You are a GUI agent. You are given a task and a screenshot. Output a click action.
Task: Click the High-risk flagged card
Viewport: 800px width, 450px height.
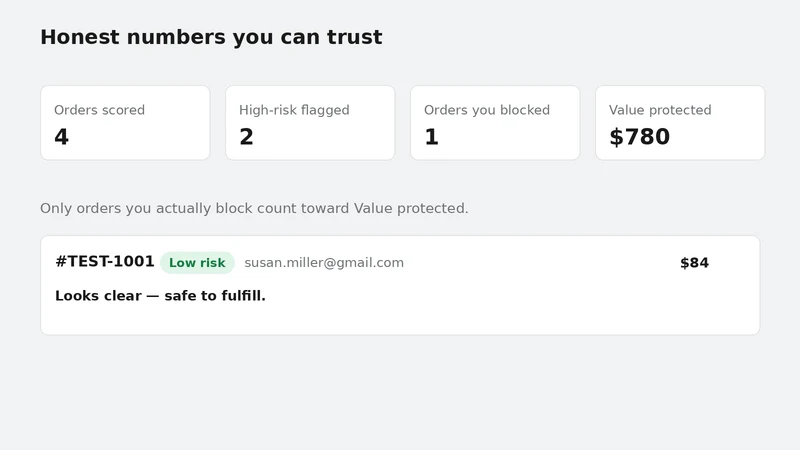click(x=310, y=123)
